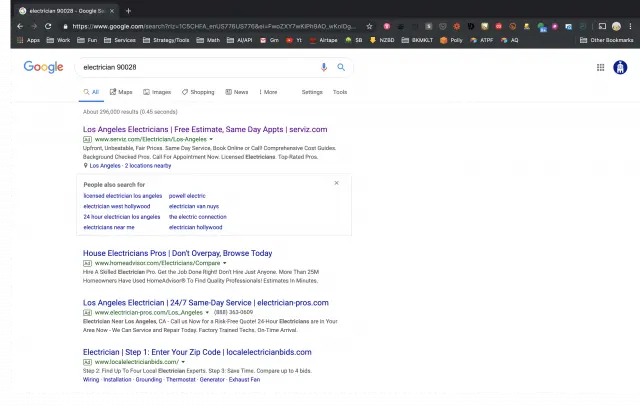Screen dimensions: 640x406
Task: Select the All results tab
Action: [91, 92]
